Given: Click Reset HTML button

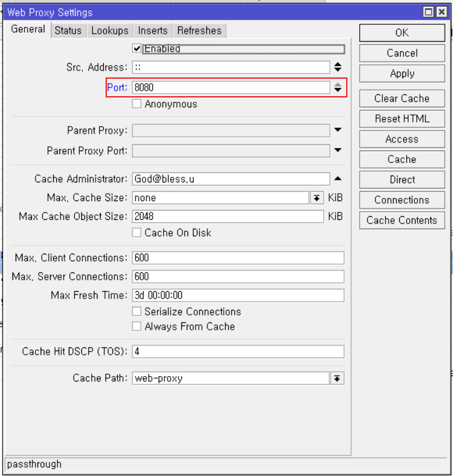Looking at the screenshot, I should [x=402, y=119].
